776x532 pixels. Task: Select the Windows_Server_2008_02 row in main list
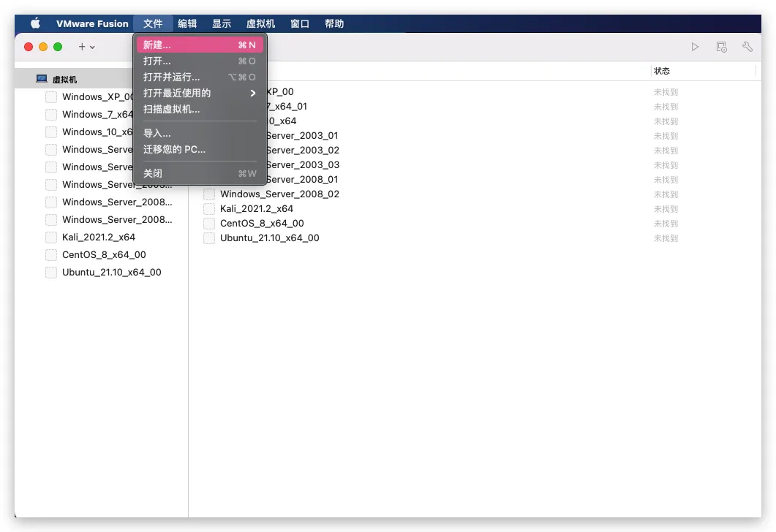tap(279, 194)
